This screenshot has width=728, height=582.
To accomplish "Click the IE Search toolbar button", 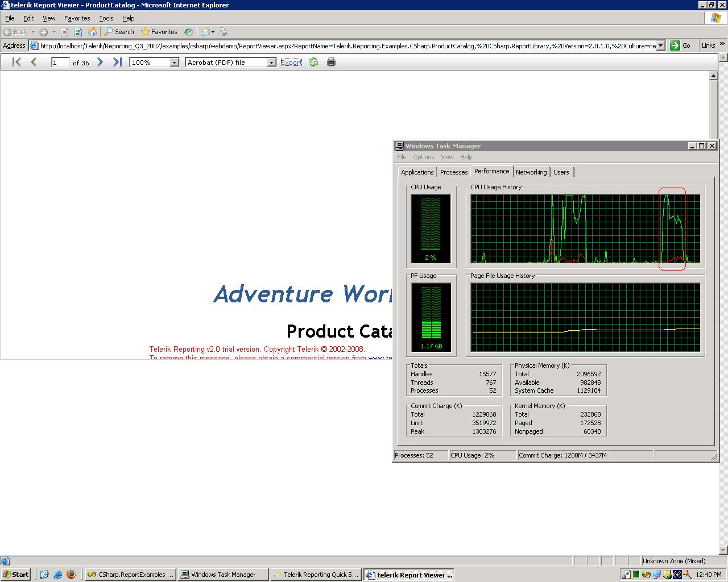I will pos(119,32).
